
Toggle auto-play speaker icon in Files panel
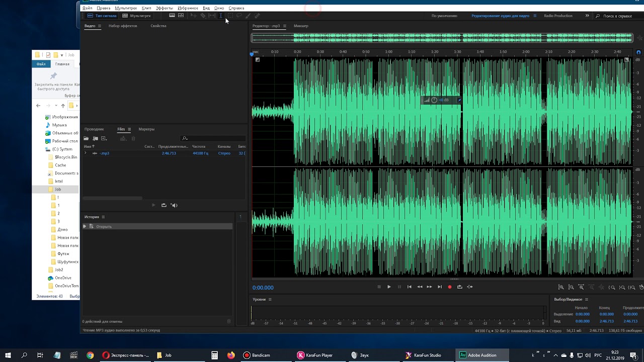click(x=174, y=205)
